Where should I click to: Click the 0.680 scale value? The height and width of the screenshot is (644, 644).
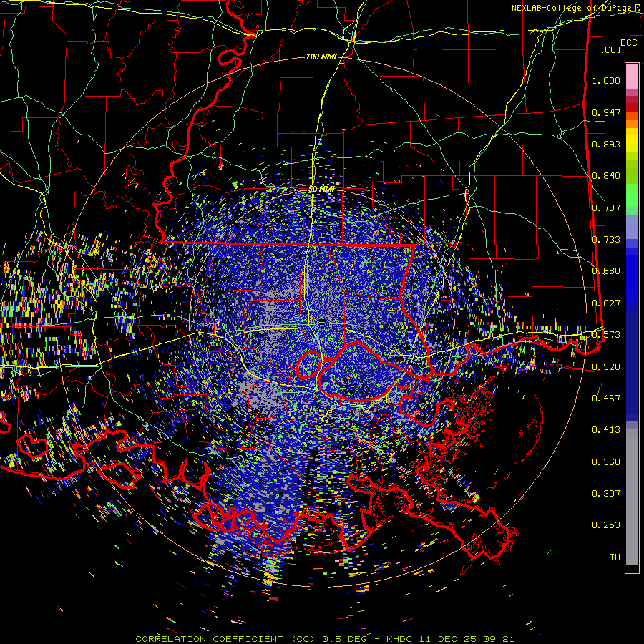tap(606, 271)
